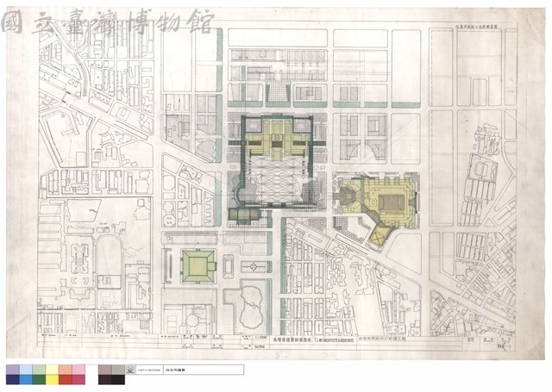
Task: Click the irregular pond outline in the park
Action: coord(251,307)
